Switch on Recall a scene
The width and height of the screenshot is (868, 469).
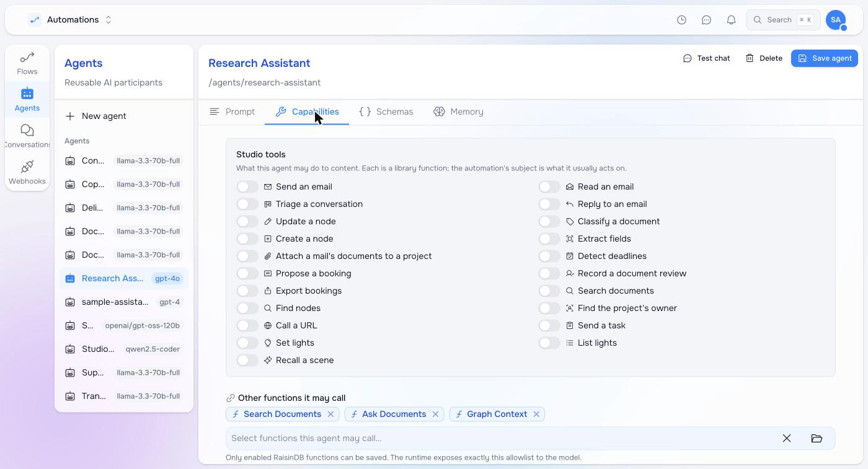coord(247,360)
